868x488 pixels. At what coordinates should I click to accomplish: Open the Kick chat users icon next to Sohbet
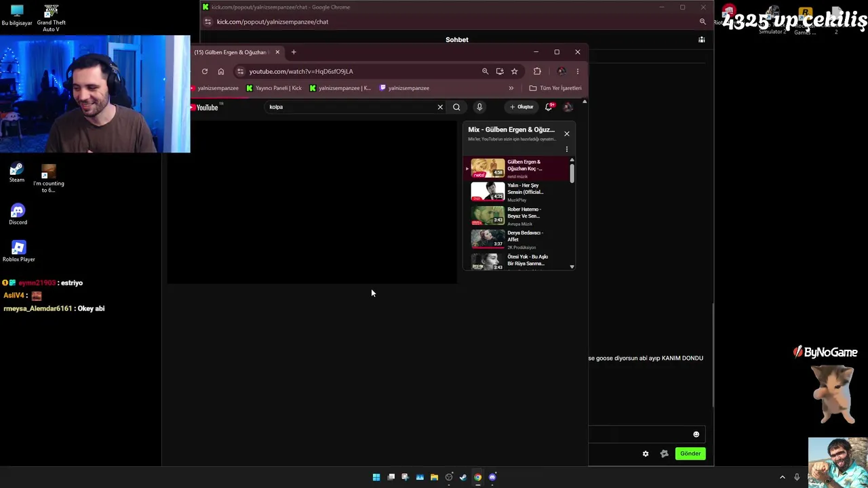pyautogui.click(x=702, y=40)
